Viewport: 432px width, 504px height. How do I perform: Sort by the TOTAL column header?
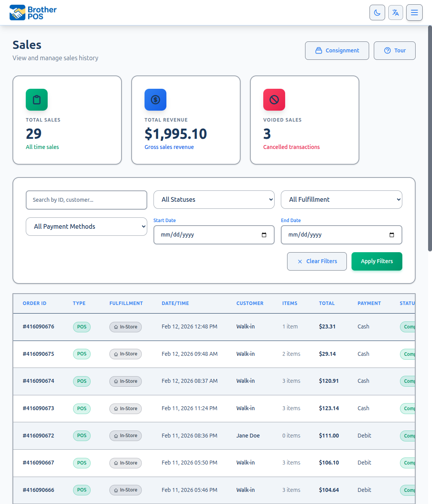click(x=327, y=303)
